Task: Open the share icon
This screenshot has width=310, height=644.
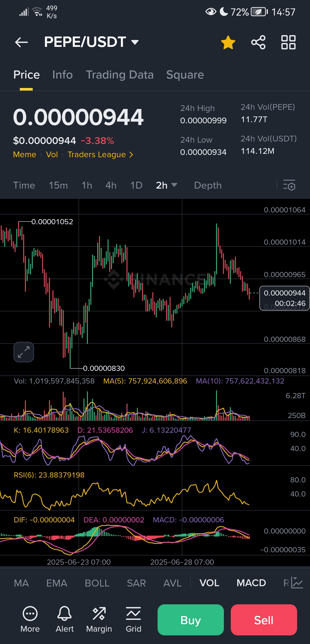Action: [258, 42]
